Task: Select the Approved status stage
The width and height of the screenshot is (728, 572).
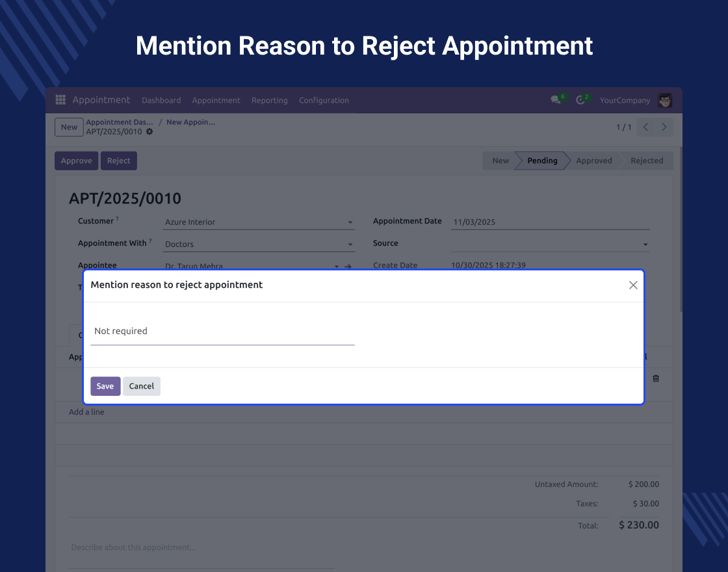Action: (593, 161)
